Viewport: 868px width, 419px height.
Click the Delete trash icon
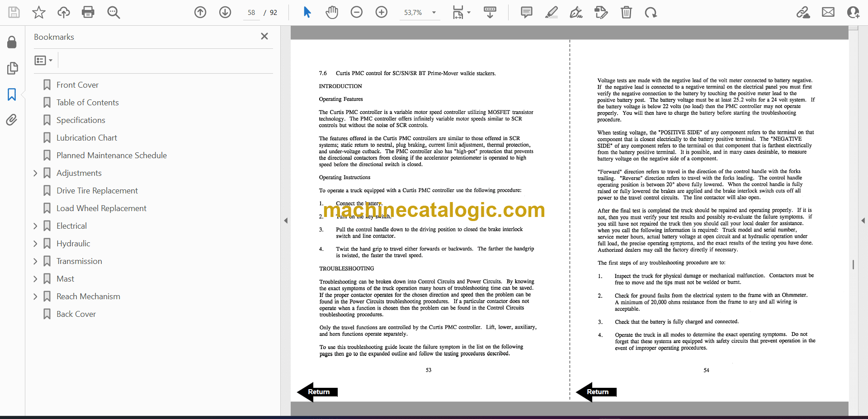(x=626, y=12)
